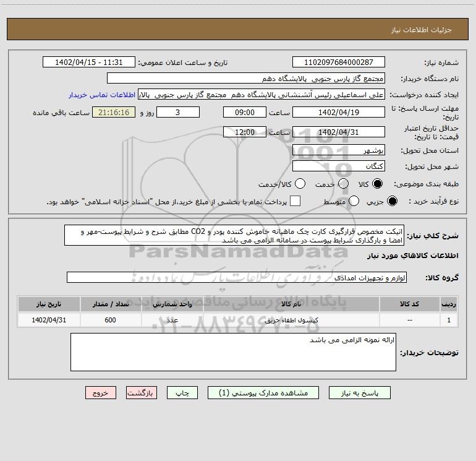Click the need date cell 1402/04/31
This screenshot has width=476, height=461.
pyautogui.click(x=49, y=320)
